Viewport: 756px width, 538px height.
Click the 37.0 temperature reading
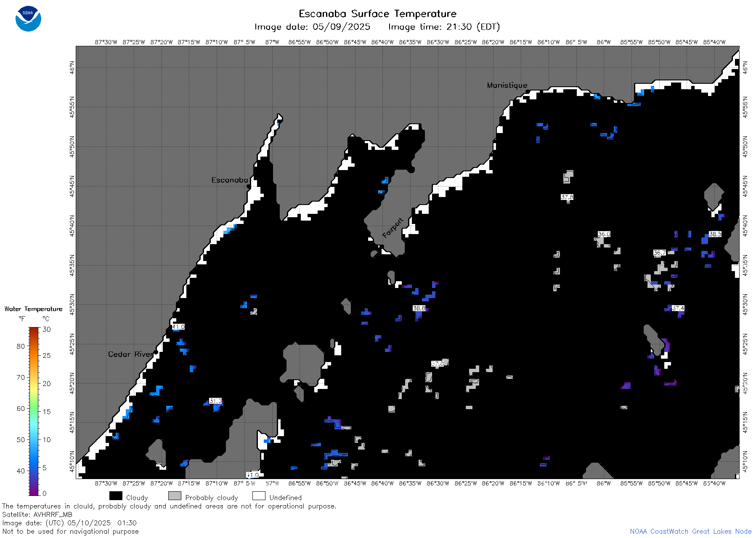tap(437, 364)
